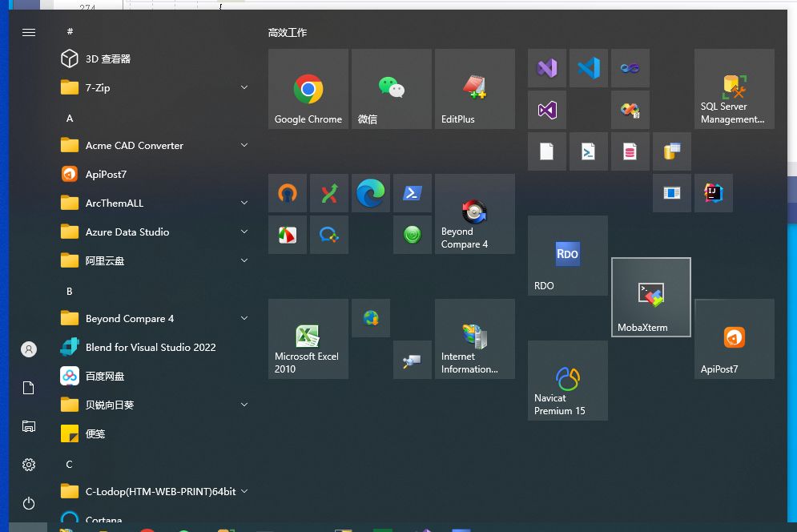
Task: Open the PowerShell script file tile
Action: coord(589,151)
